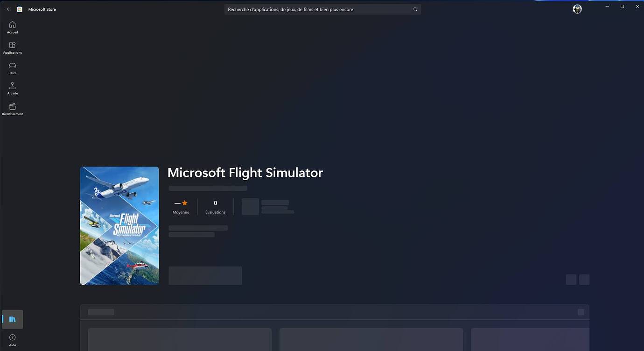Select the Microsoft Flight Simulator title
This screenshot has width=644, height=351.
(245, 173)
